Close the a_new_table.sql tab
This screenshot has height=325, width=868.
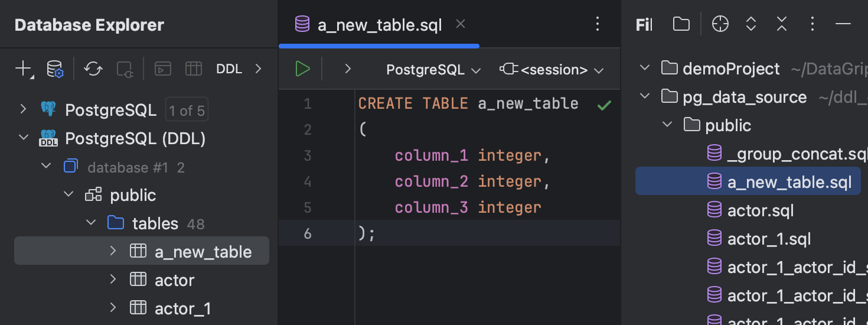[461, 24]
